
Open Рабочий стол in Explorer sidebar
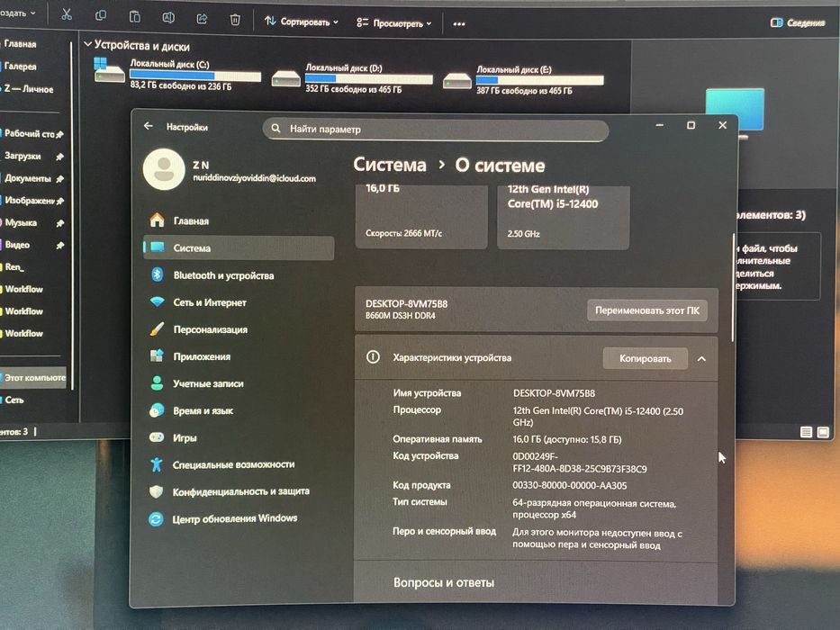(30, 133)
